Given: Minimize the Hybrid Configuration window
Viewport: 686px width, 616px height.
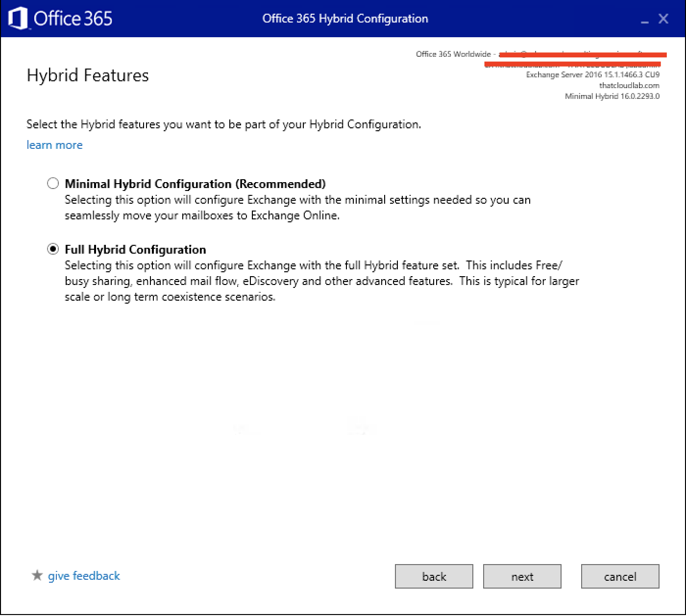Looking at the screenshot, I should click(645, 20).
